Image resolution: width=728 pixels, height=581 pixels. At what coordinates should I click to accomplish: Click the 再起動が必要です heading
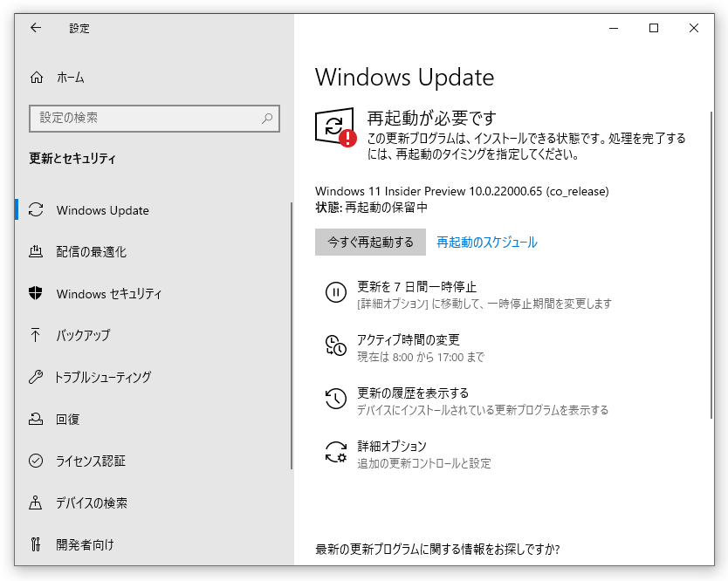tap(431, 119)
